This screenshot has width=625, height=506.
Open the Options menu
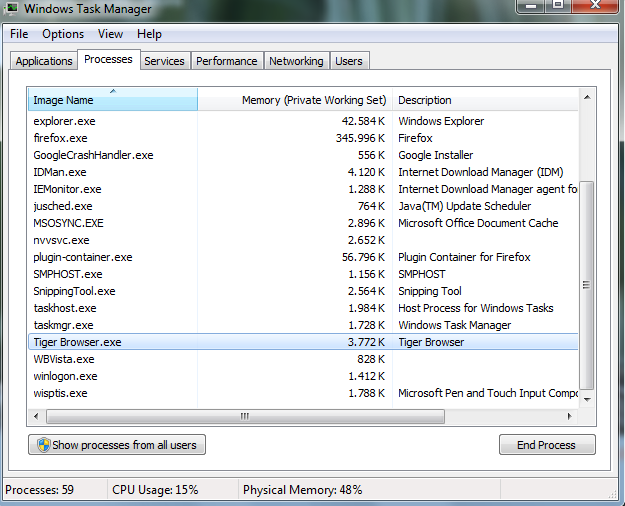[63, 34]
